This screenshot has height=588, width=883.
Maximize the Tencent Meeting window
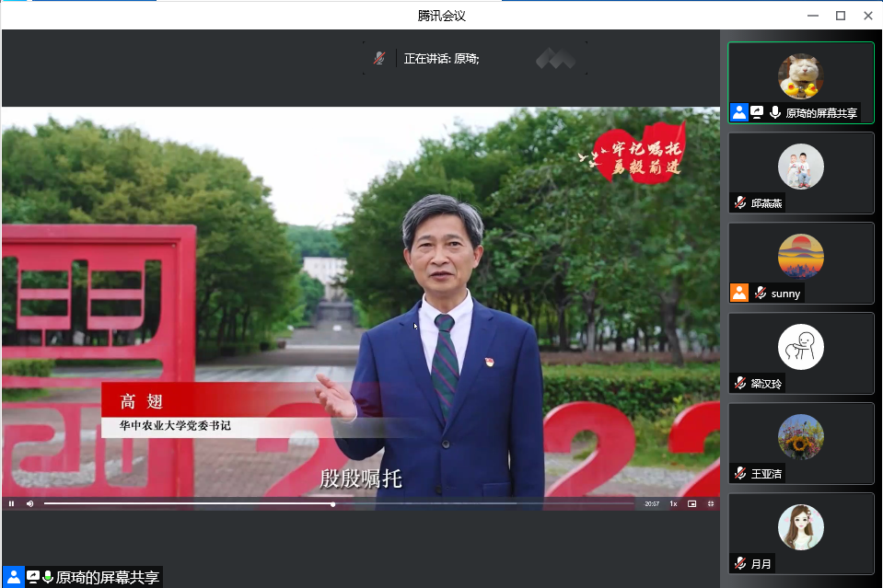[x=840, y=16]
